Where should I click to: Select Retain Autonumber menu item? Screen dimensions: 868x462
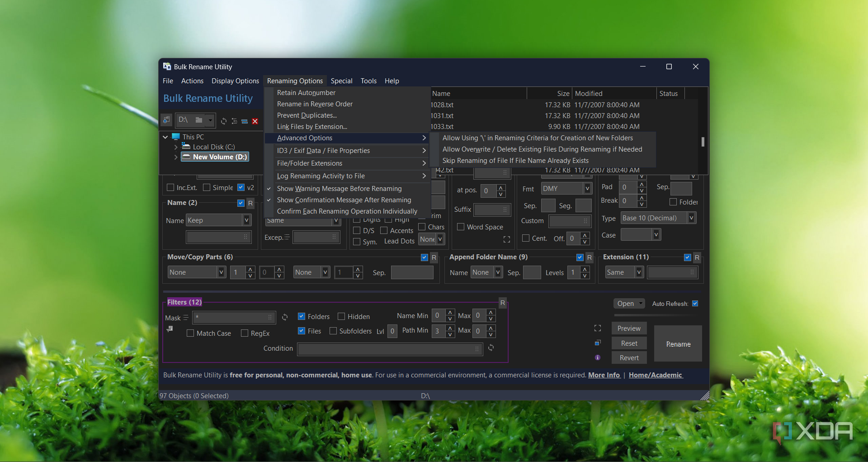(306, 93)
